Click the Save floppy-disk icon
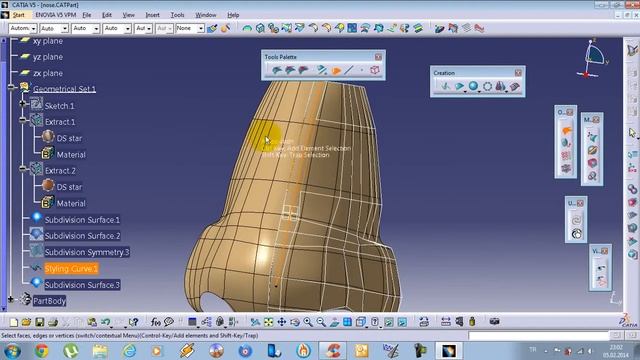The height and width of the screenshot is (360, 640). tap(40, 322)
